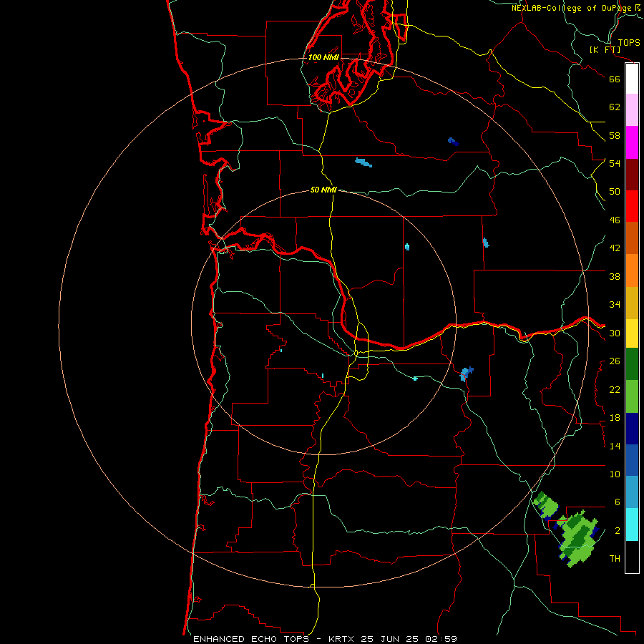
Task: Click the dark navy echo in the northeast
Action: point(454,142)
